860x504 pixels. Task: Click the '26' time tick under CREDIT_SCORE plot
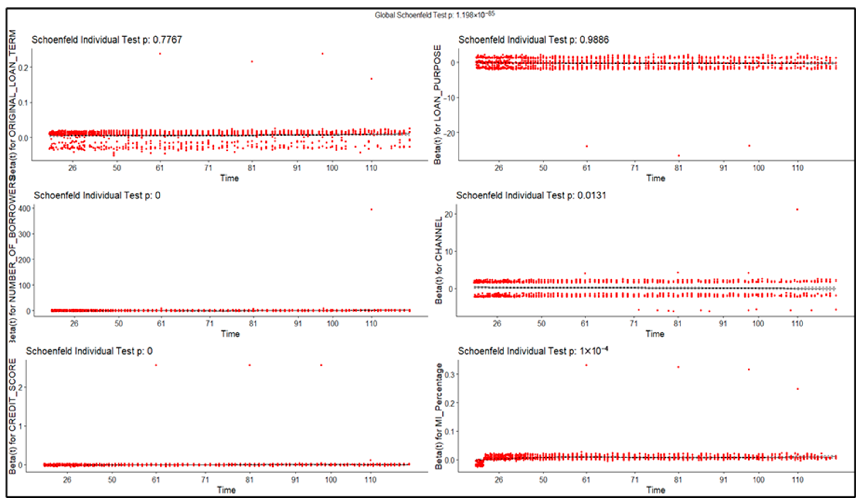coord(67,480)
